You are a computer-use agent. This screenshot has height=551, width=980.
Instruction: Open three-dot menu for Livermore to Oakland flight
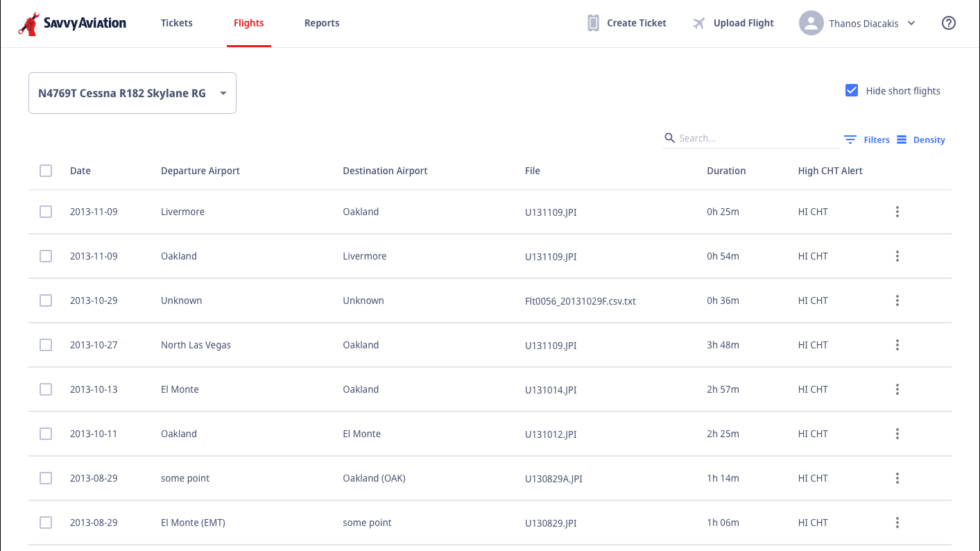point(897,212)
